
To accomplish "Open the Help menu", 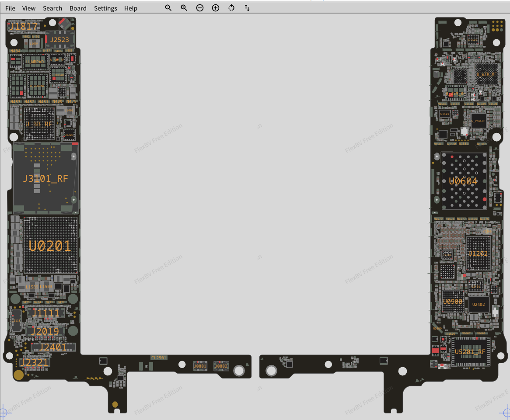I will [130, 8].
